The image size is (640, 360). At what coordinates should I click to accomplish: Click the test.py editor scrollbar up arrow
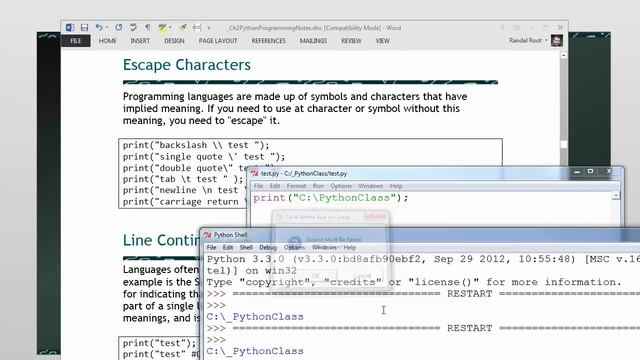[616, 196]
